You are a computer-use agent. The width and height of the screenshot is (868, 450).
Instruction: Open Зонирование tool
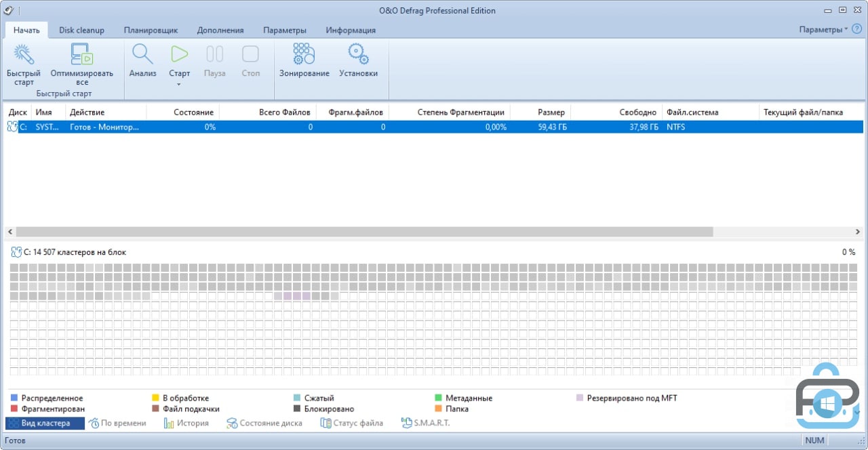304,54
